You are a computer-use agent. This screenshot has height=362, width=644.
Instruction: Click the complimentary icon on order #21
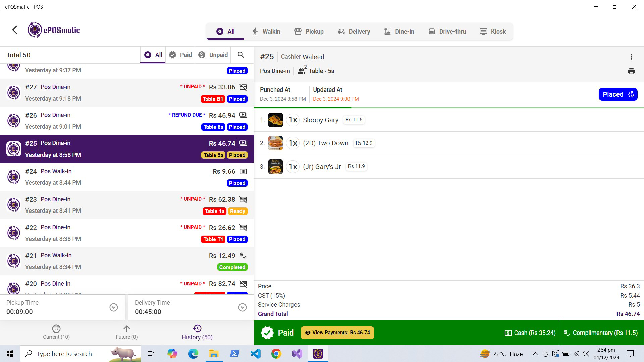(244, 256)
